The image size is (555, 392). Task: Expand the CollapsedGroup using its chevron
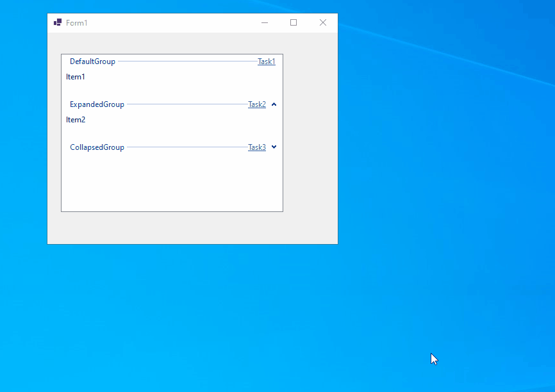[x=274, y=147]
